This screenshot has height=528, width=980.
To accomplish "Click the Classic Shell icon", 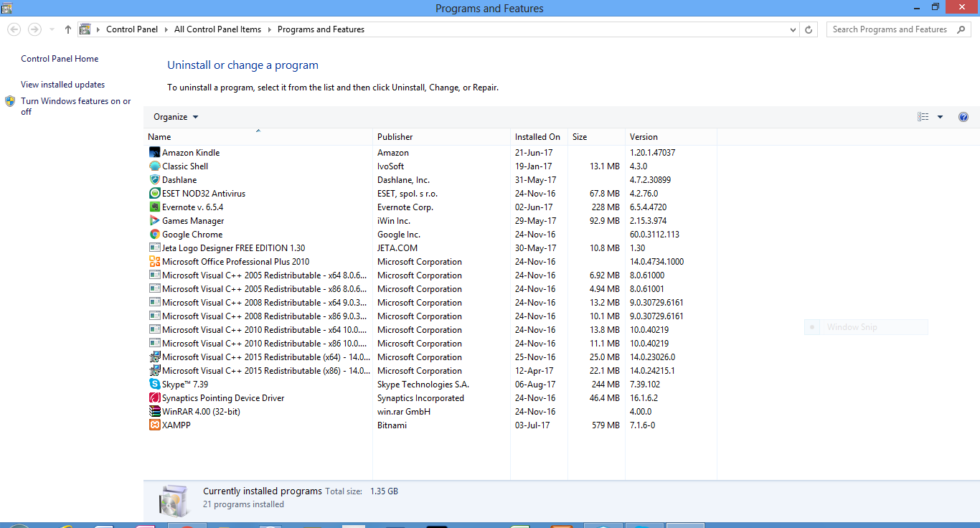I will pyautogui.click(x=154, y=166).
